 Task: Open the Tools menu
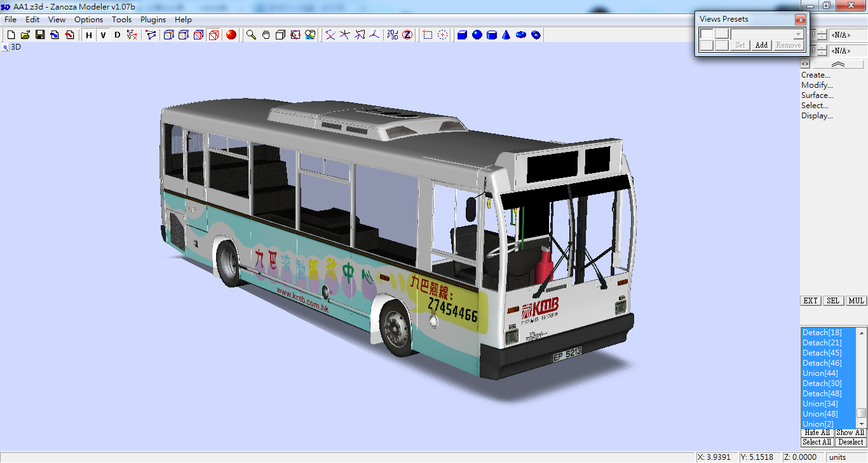click(121, 20)
